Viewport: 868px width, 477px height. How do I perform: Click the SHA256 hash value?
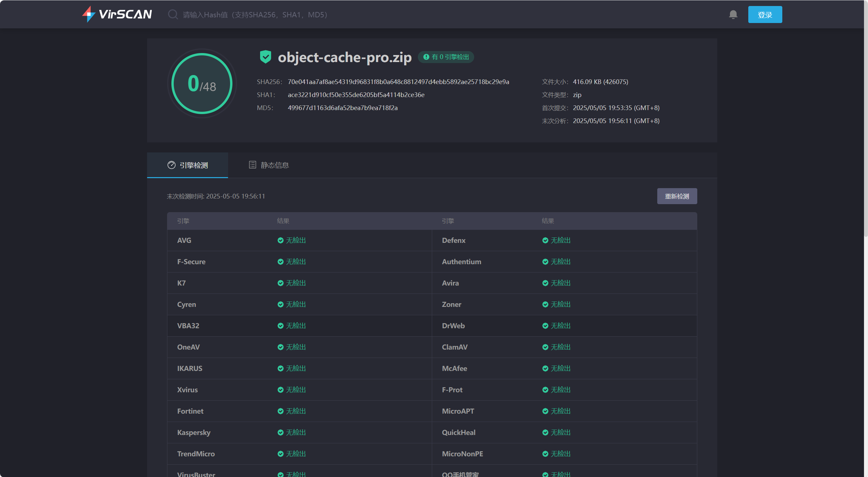pyautogui.click(x=398, y=82)
